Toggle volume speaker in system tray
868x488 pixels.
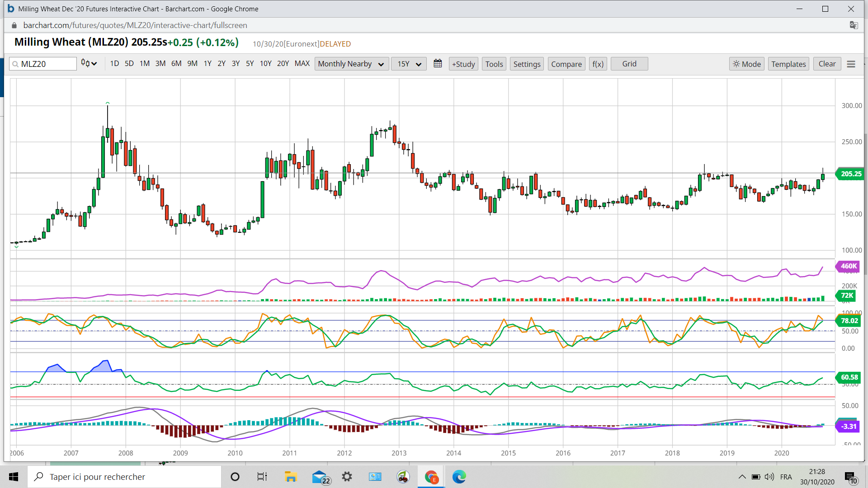(x=769, y=477)
